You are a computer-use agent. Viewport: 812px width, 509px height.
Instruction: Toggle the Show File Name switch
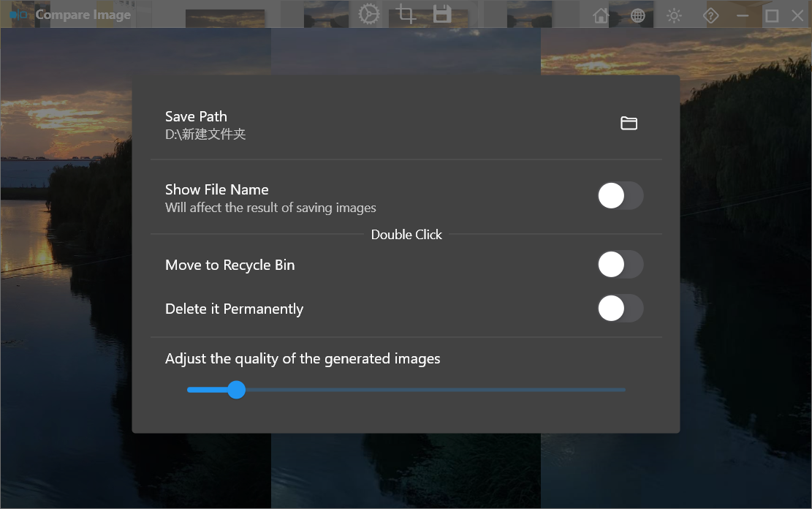pyautogui.click(x=621, y=196)
